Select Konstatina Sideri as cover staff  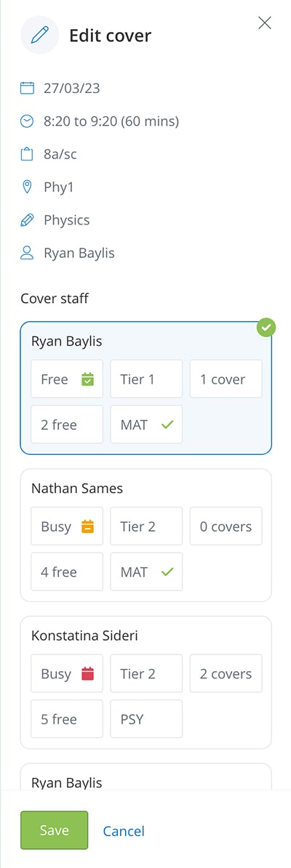tap(145, 682)
